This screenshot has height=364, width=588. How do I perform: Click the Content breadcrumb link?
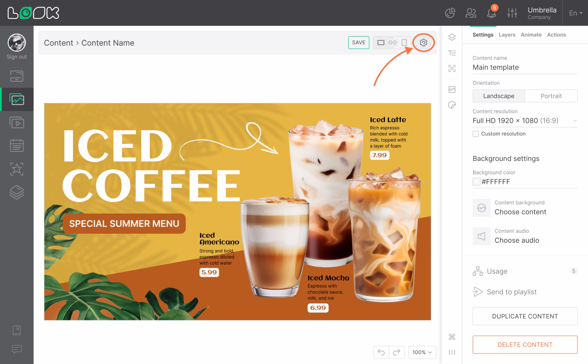tap(58, 43)
